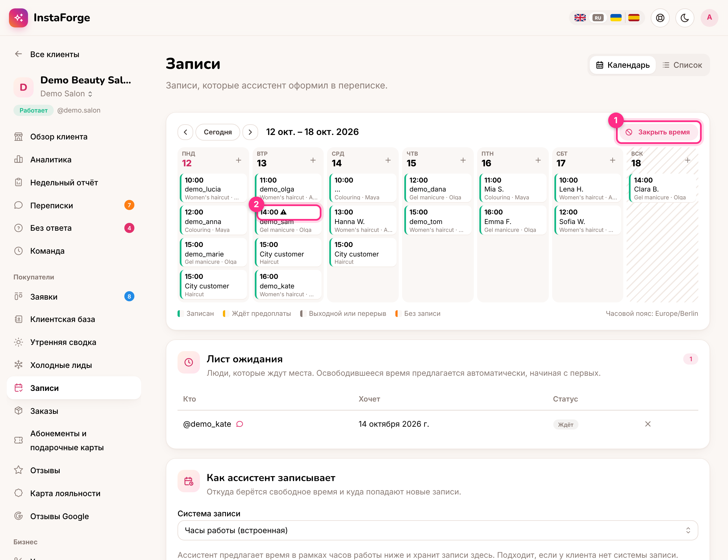
Task: Switch to Список view
Action: (682, 65)
